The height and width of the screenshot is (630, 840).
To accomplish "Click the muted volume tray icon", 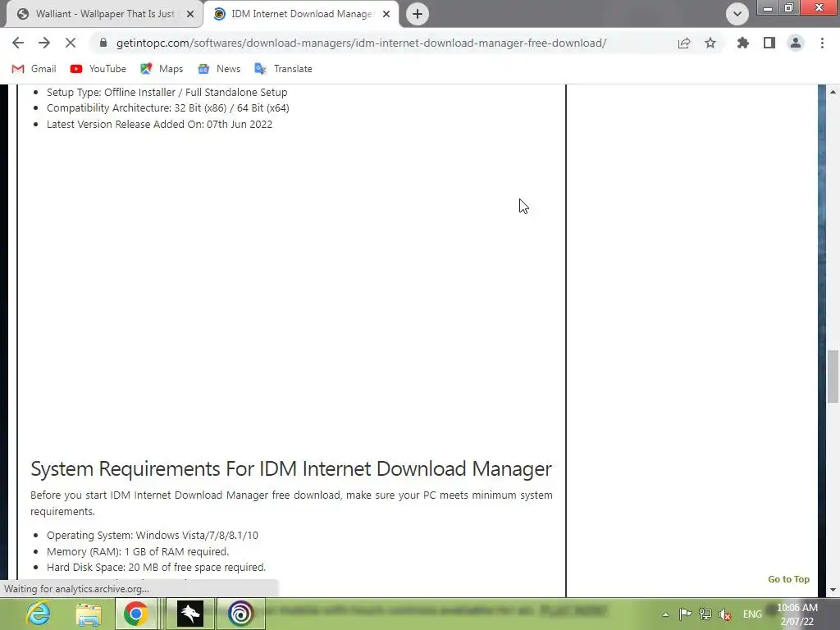I will (725, 614).
